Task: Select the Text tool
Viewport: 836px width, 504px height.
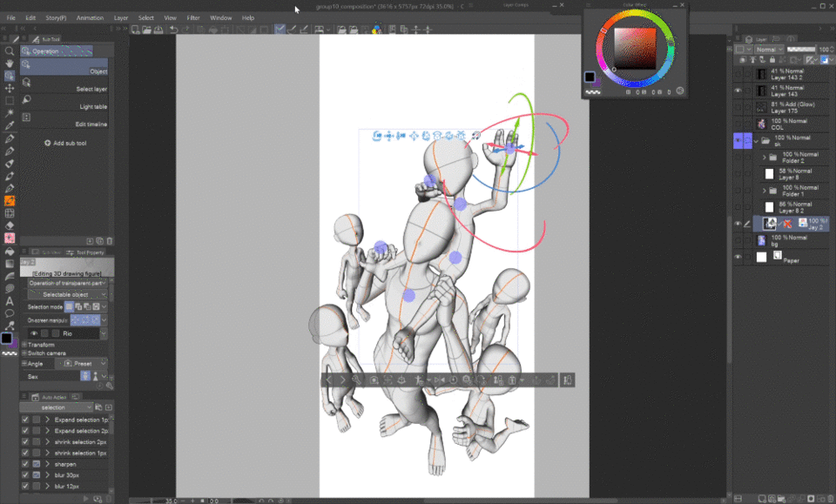Action: 9,301
